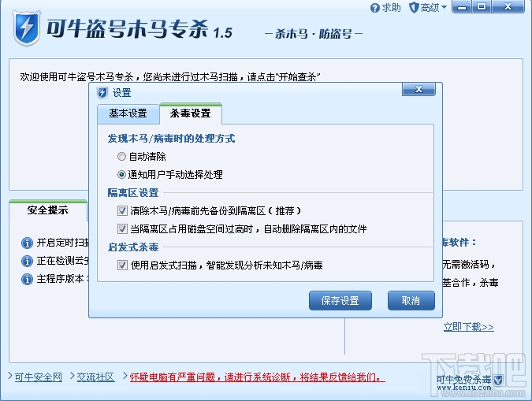The width and height of the screenshot is (532, 401).
Task: Click the 取消 button
Action: (x=411, y=301)
